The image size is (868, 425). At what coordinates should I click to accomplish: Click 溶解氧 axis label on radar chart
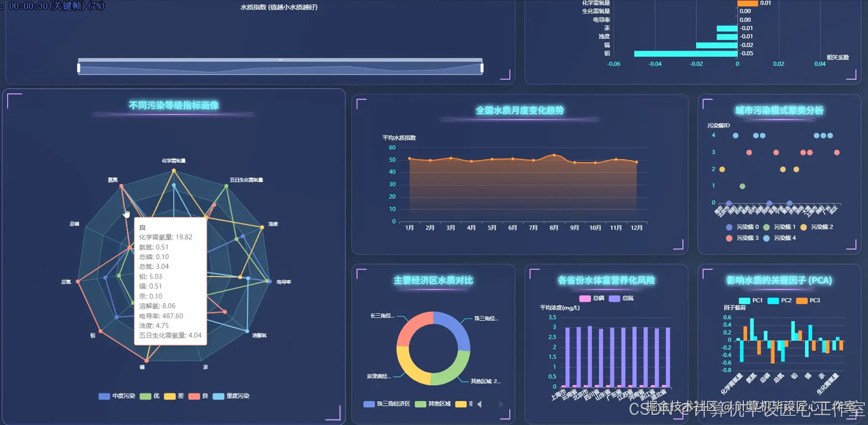coord(259,335)
